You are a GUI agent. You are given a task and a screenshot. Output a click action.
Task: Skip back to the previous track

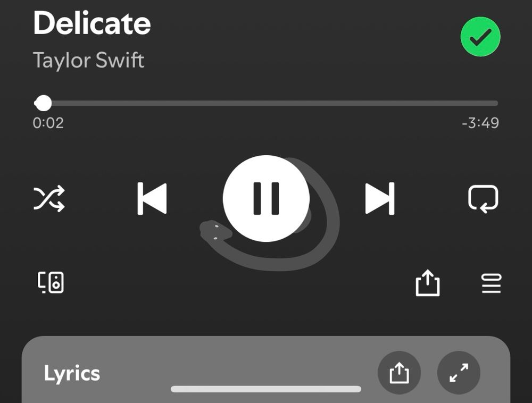(x=152, y=199)
